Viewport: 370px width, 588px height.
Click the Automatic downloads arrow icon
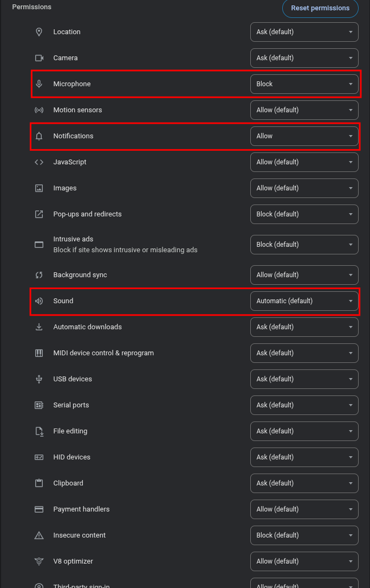pyautogui.click(x=39, y=327)
